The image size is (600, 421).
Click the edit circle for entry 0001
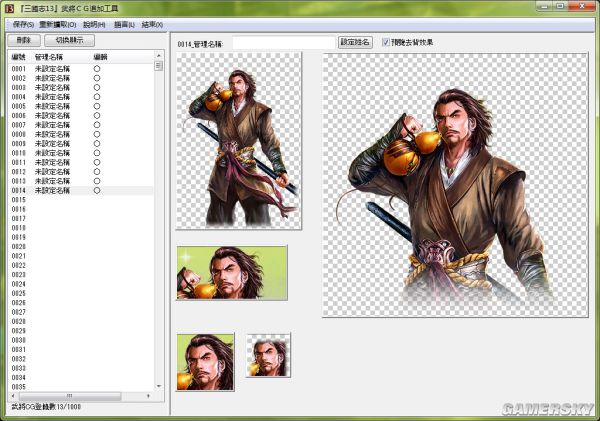click(97, 68)
